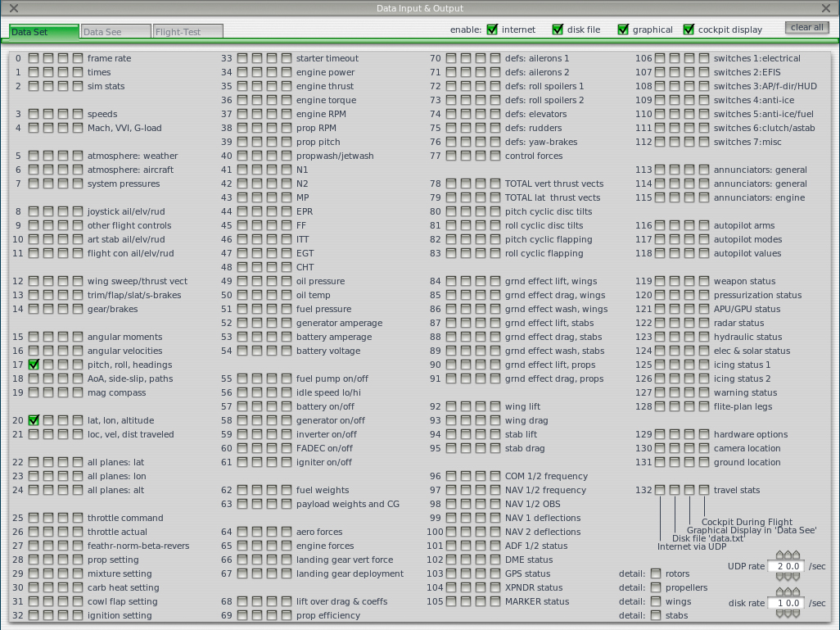Viewport: 840px width, 630px height.
Task: Check disk file box for joystick ail/elv/rud
Action: [48, 211]
